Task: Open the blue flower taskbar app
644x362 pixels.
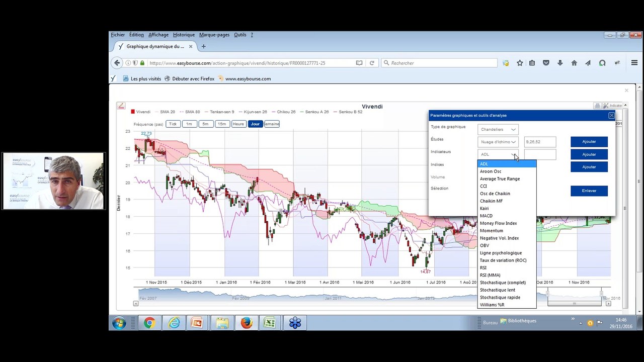Action: (x=295, y=323)
